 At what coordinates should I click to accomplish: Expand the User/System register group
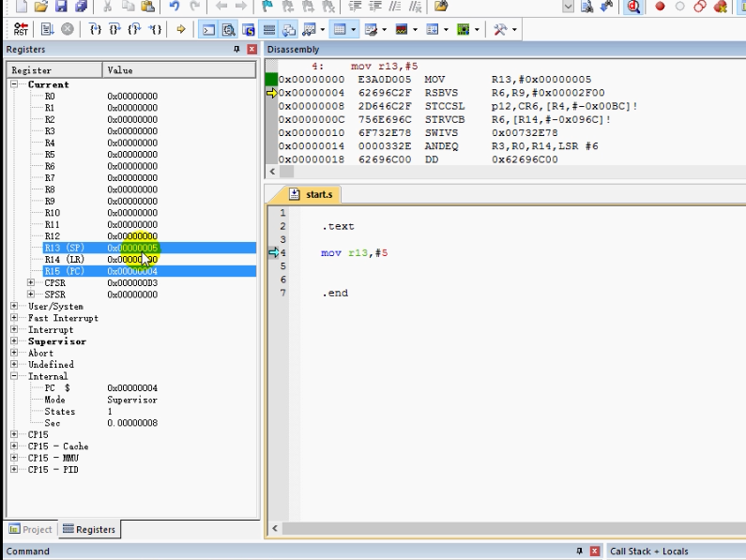[15, 306]
